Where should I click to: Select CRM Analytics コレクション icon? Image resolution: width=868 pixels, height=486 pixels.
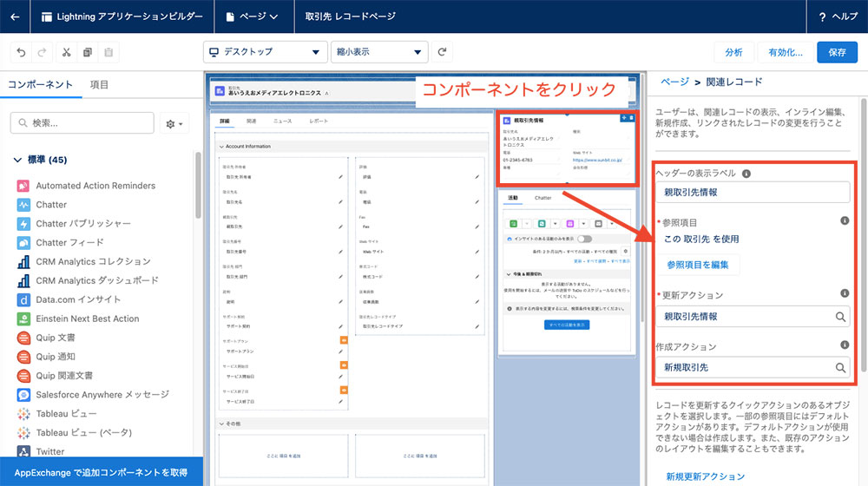23,262
